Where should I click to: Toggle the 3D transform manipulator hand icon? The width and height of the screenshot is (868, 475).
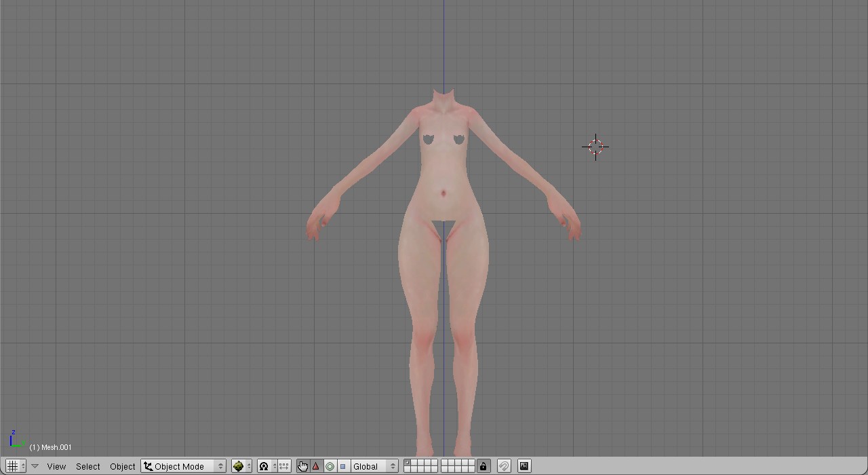click(x=302, y=466)
